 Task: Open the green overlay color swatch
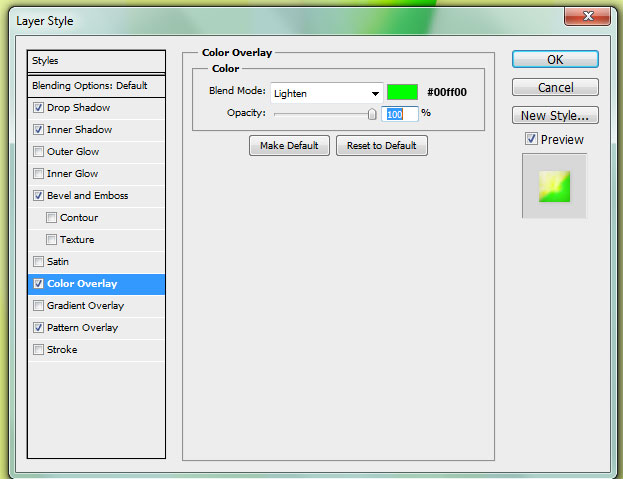(x=402, y=93)
